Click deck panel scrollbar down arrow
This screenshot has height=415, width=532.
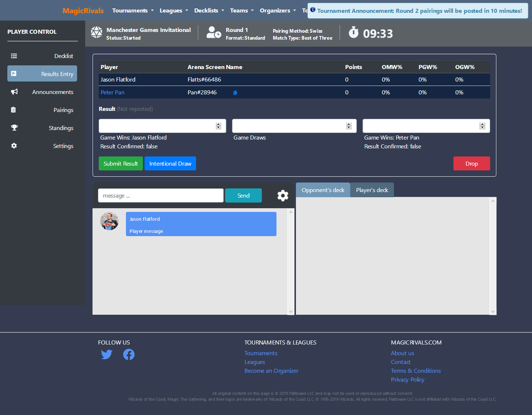[x=493, y=312]
